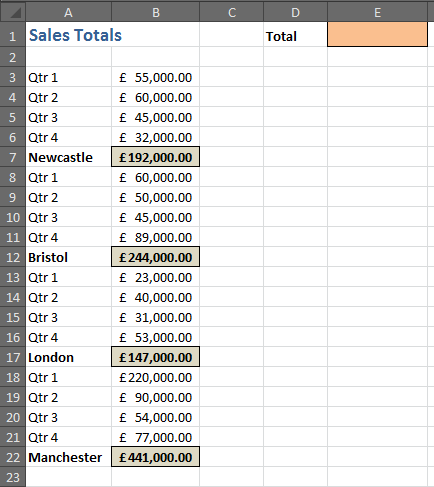This screenshot has width=434, height=487.
Task: Select column B header
Action: pos(156,12)
